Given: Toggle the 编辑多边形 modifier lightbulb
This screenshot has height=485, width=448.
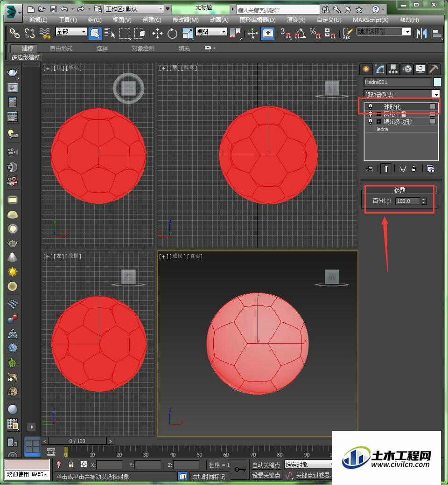Looking at the screenshot, I should coord(370,122).
